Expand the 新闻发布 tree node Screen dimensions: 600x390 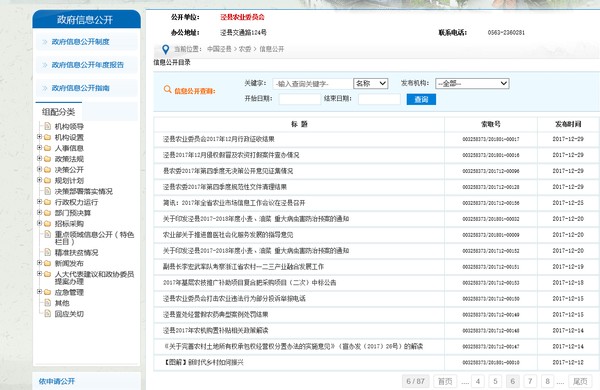tap(39, 263)
